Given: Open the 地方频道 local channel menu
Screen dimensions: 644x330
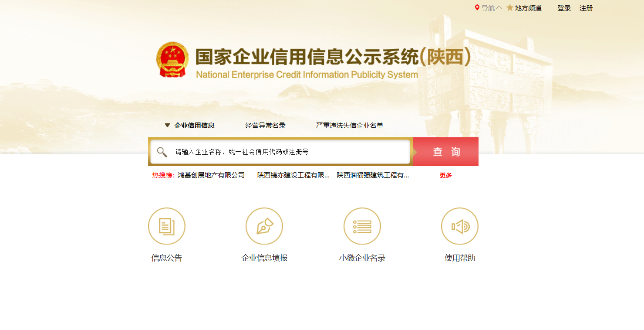Looking at the screenshot, I should [x=528, y=8].
